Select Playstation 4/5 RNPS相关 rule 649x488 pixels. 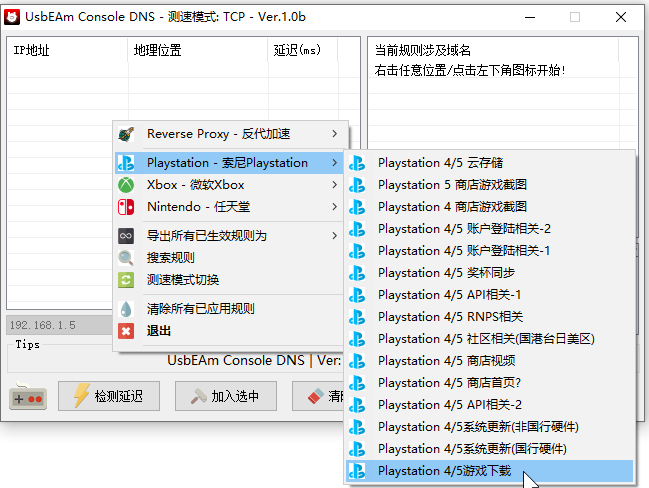click(x=490, y=317)
